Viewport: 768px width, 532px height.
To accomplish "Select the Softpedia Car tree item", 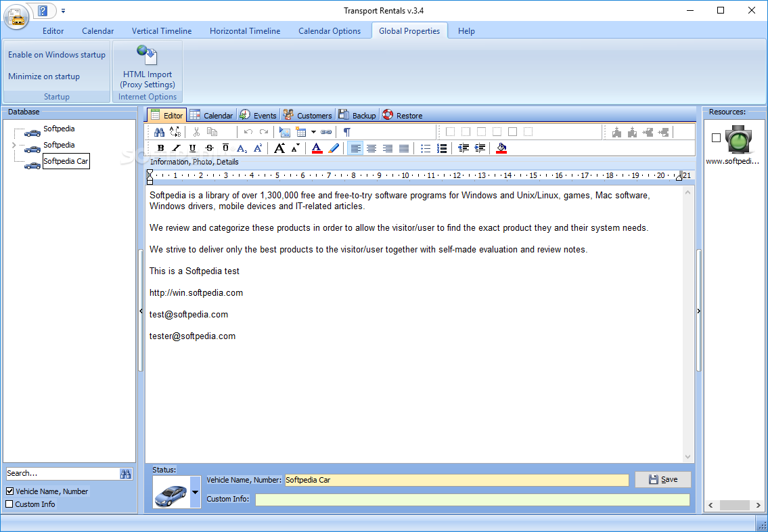I will (x=66, y=161).
